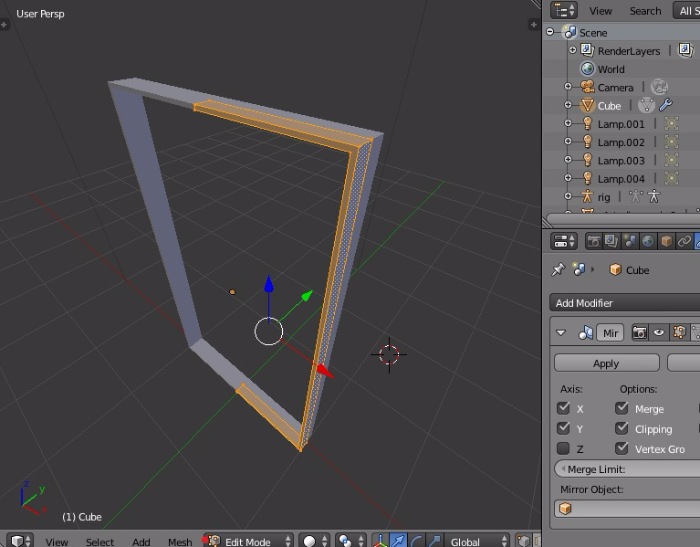This screenshot has height=547, width=700.
Task: Toggle the Vertex Groups checkbox
Action: [x=621, y=448]
